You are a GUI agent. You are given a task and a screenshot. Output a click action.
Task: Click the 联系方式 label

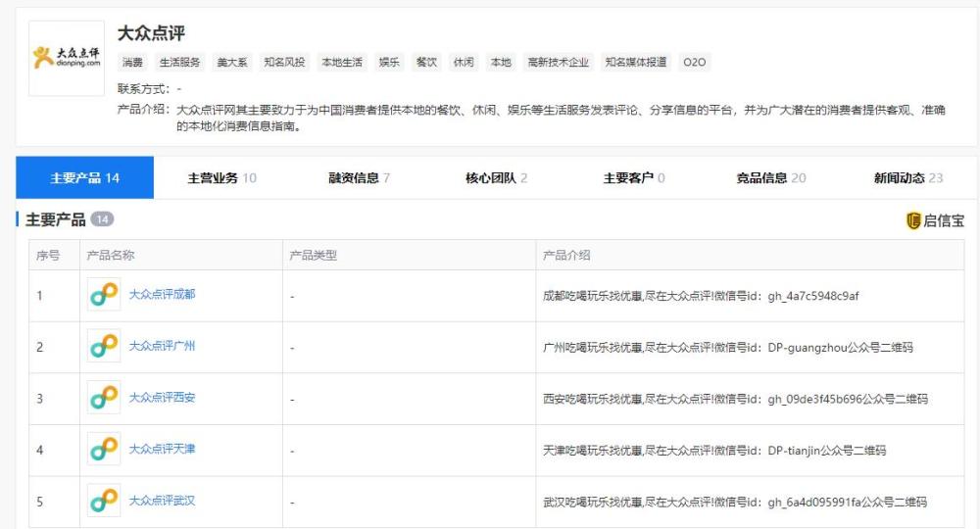tap(143, 89)
